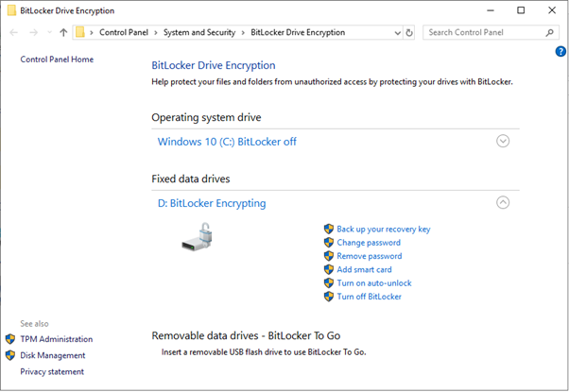Go up one level with the Up arrow
The width and height of the screenshot is (569, 392).
pyautogui.click(x=63, y=33)
